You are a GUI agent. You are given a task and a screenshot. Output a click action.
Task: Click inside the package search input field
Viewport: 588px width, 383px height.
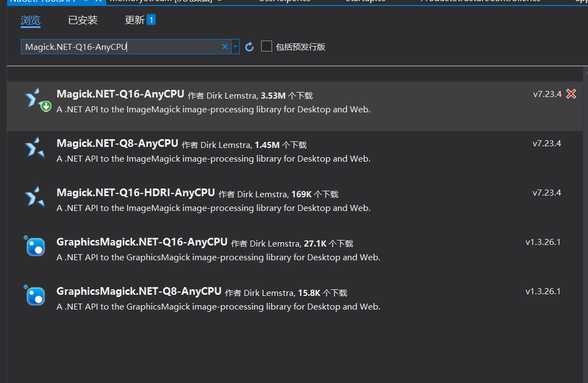(x=120, y=47)
